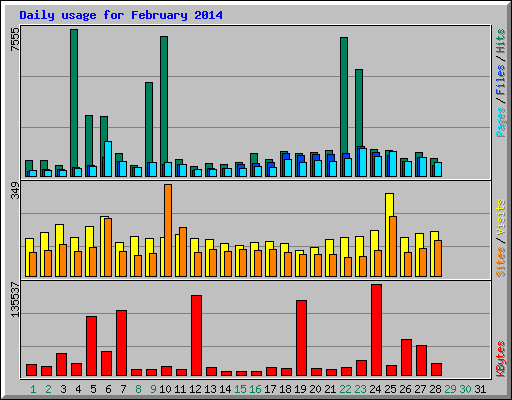Click the red KBytes bar for day 26
The image size is (512, 400).
coord(406,357)
